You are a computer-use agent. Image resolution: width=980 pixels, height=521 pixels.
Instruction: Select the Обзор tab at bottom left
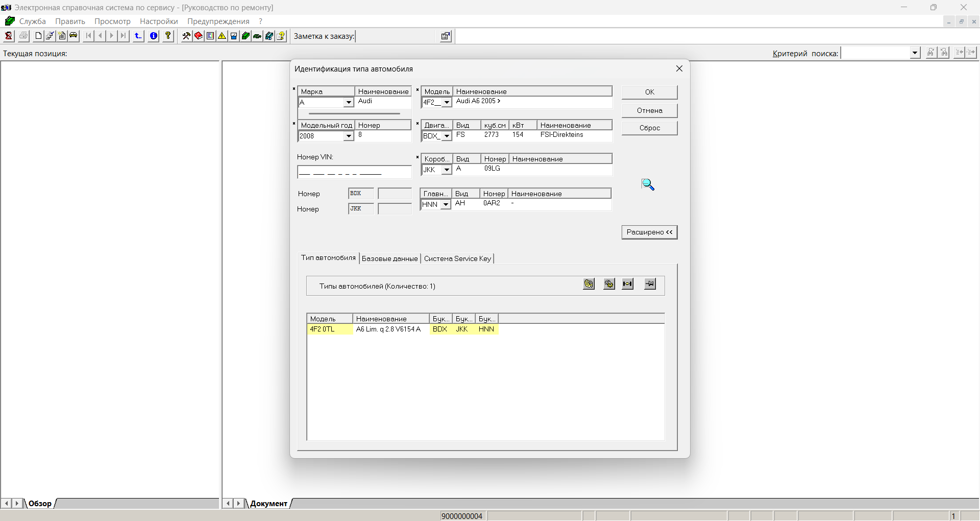[40, 504]
